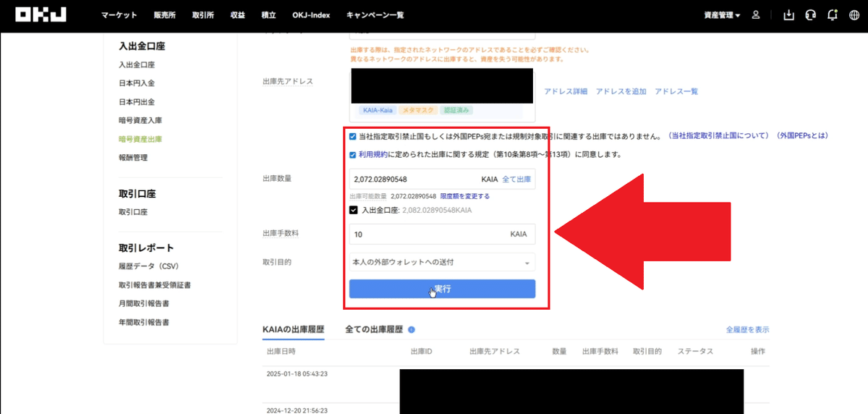Click the info icon beside 全ての出庫履歴
This screenshot has height=414, width=868.
(412, 330)
